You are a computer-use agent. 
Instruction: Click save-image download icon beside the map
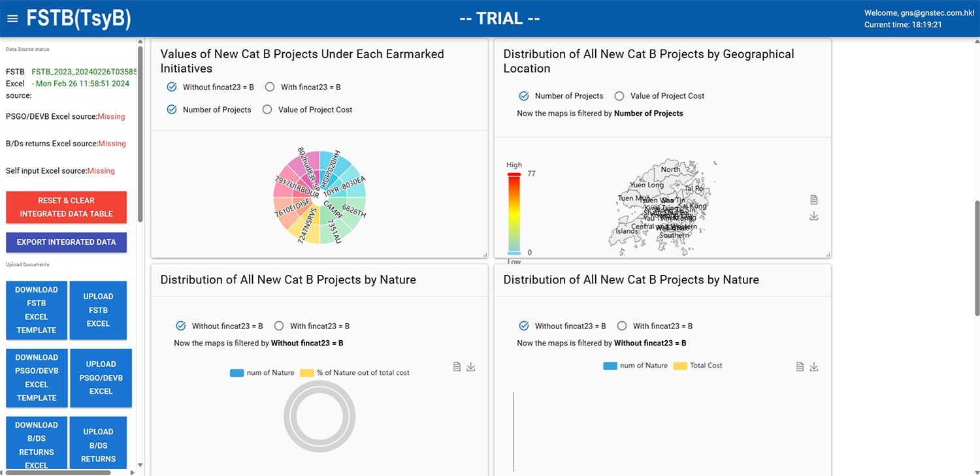(x=813, y=216)
